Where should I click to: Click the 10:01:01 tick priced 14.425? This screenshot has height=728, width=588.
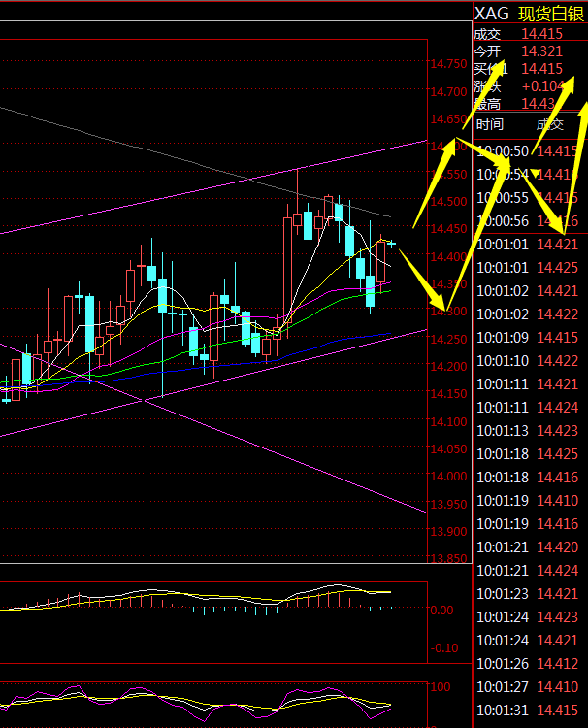click(x=527, y=268)
